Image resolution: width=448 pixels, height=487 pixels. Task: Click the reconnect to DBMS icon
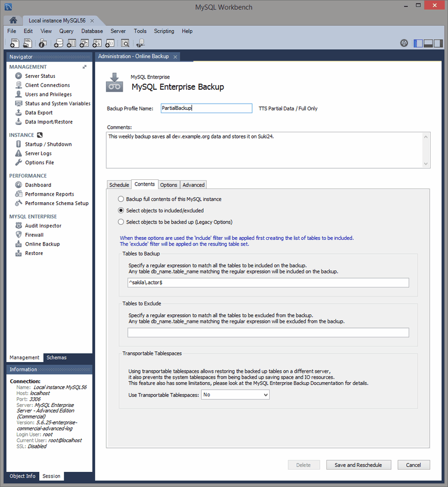click(141, 43)
